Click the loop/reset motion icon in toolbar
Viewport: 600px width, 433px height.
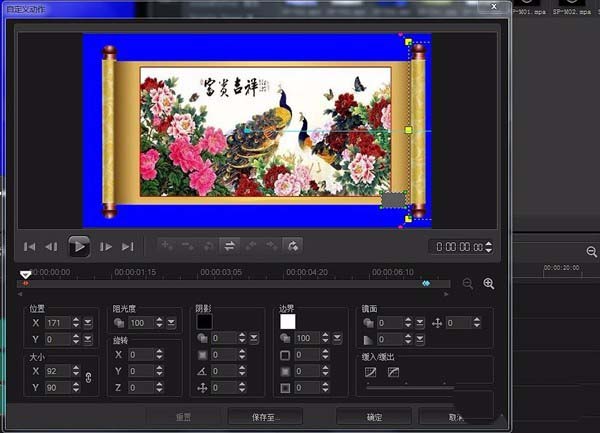tap(293, 246)
